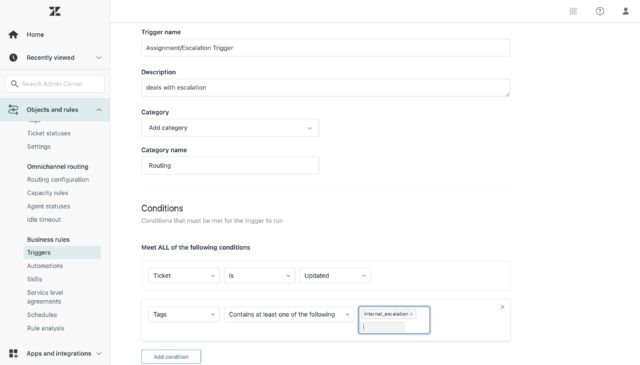The image size is (640, 365).
Task: Expand the Recently viewed menu
Action: (x=99, y=58)
